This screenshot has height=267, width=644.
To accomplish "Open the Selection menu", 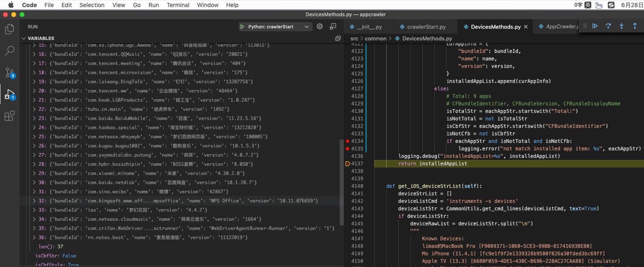I will click(x=92, y=5).
